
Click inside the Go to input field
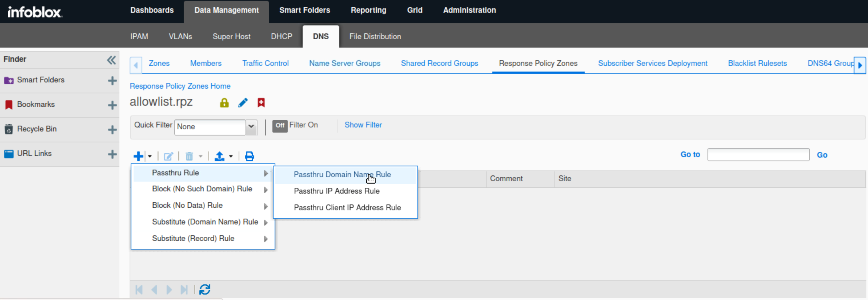point(758,155)
